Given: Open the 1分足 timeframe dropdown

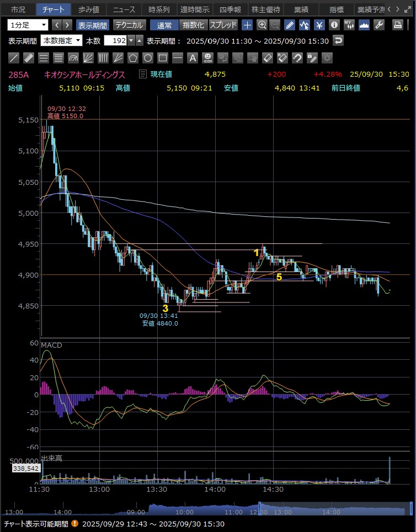Looking at the screenshot, I should [x=28, y=25].
